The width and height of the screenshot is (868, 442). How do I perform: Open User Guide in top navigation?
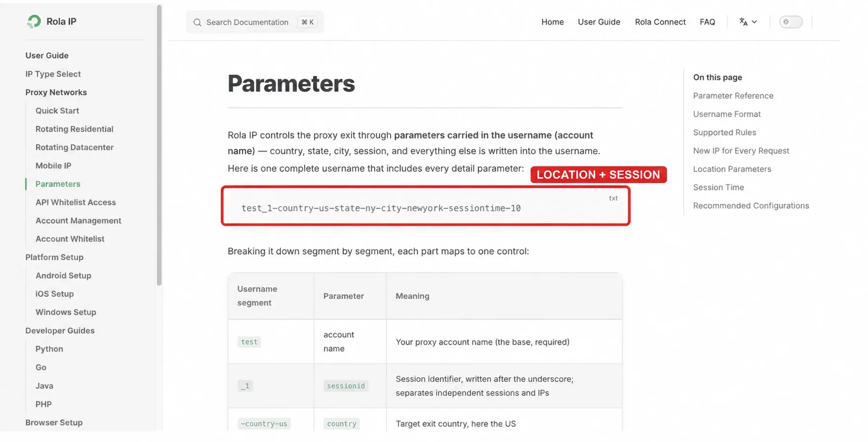pyautogui.click(x=599, y=22)
